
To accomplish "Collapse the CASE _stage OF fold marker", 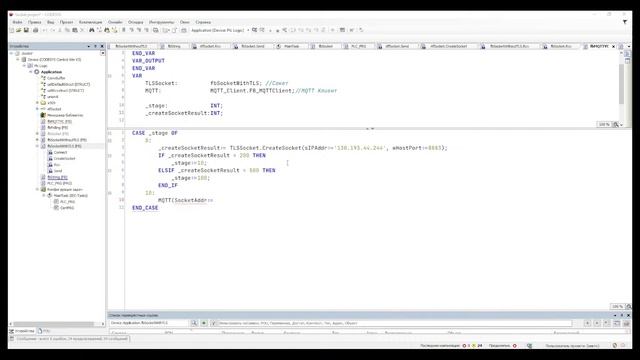I will [x=110, y=133].
